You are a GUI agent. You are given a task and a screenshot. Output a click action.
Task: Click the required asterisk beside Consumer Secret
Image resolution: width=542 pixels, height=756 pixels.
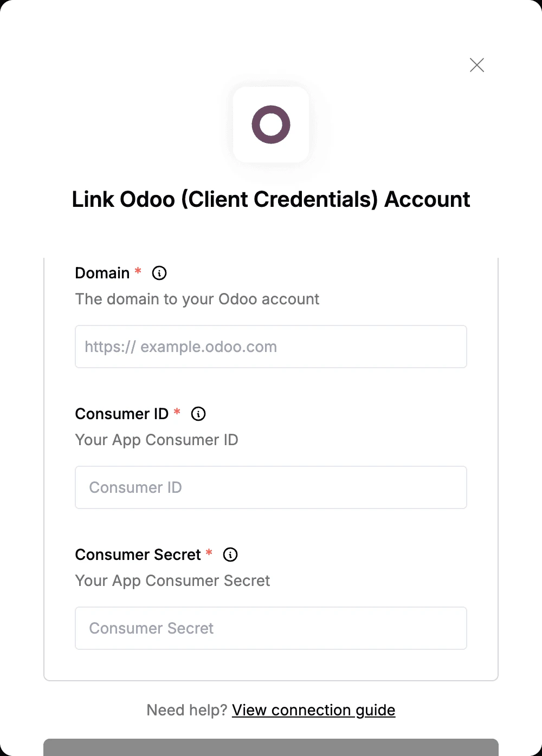[209, 552]
